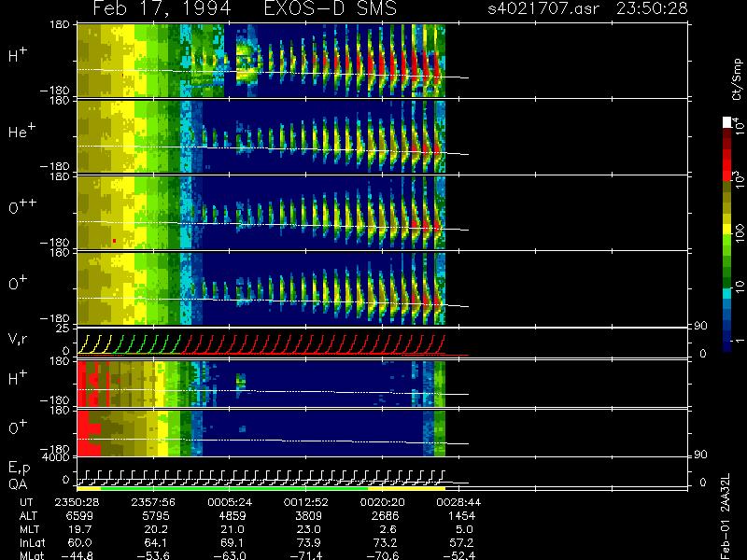
Task: Select the UT value '2357:56'
Action: 153,502
